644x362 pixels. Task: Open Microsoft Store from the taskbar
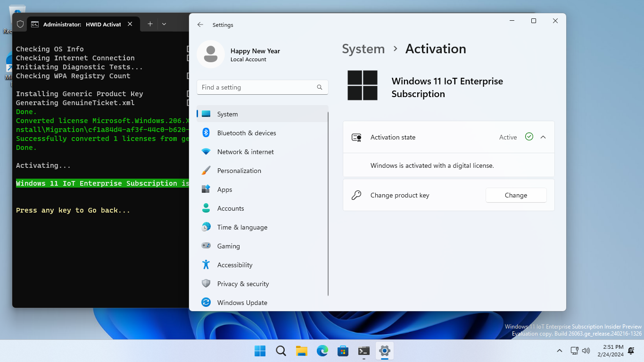coord(343,351)
